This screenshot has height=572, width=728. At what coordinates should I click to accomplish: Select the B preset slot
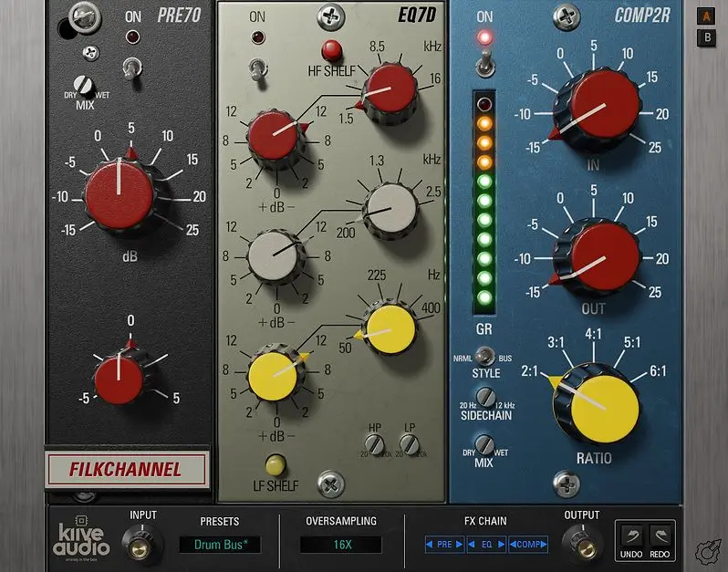(707, 37)
